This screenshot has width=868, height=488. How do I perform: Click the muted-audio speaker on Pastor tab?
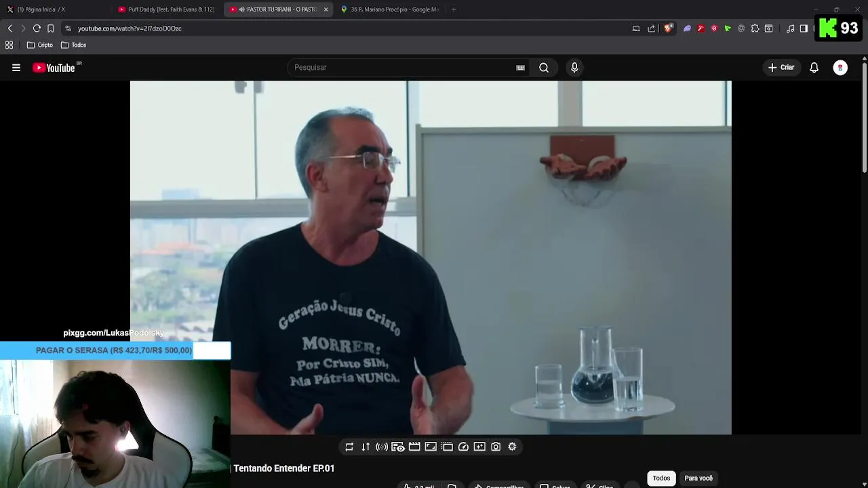241,9
